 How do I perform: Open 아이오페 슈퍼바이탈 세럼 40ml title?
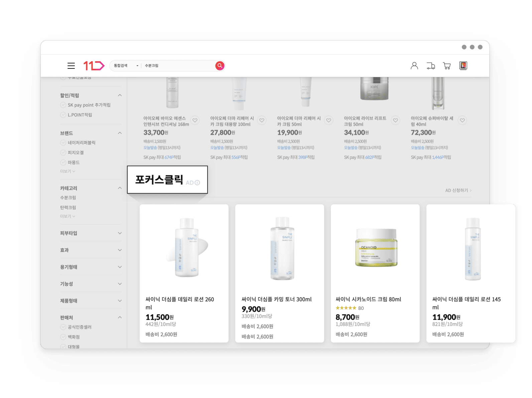pos(432,121)
